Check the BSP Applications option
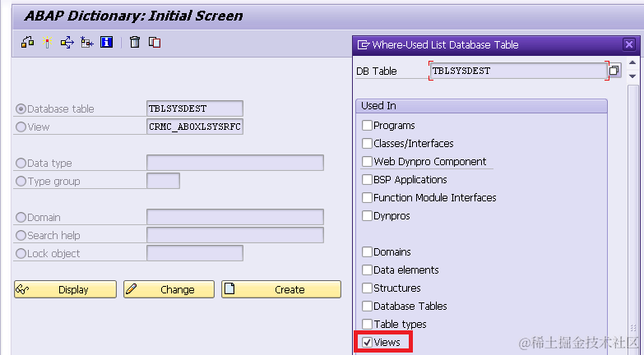 coord(367,179)
